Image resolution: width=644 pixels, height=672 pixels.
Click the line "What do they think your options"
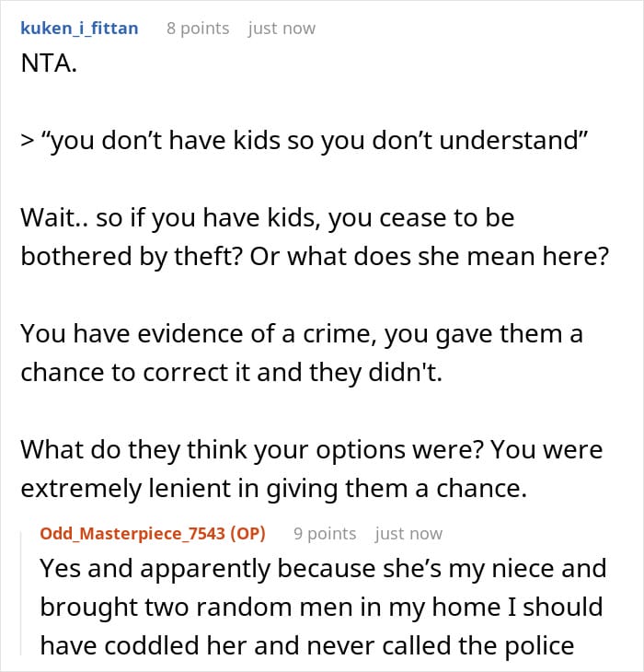(x=311, y=450)
